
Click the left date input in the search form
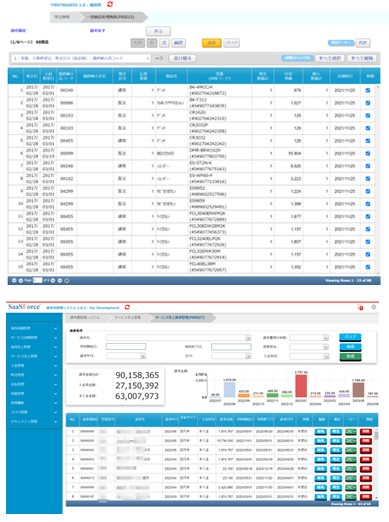click(126, 347)
